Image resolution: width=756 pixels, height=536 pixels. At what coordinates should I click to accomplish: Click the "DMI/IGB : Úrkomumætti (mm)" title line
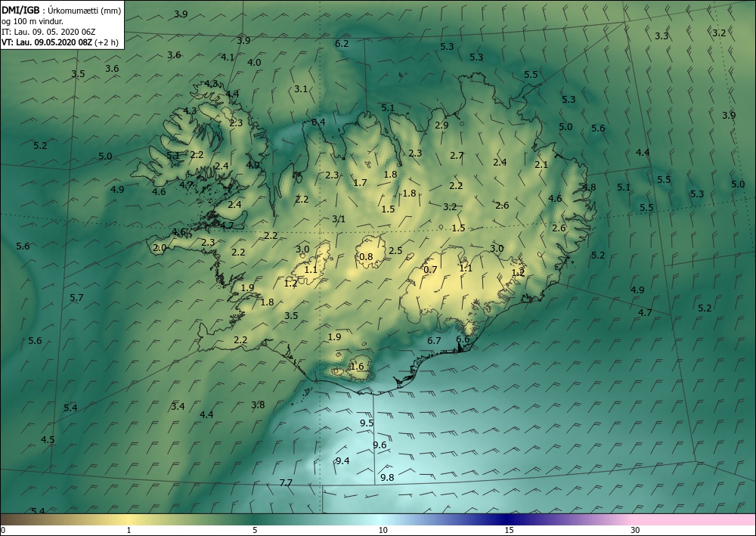pyautogui.click(x=61, y=10)
